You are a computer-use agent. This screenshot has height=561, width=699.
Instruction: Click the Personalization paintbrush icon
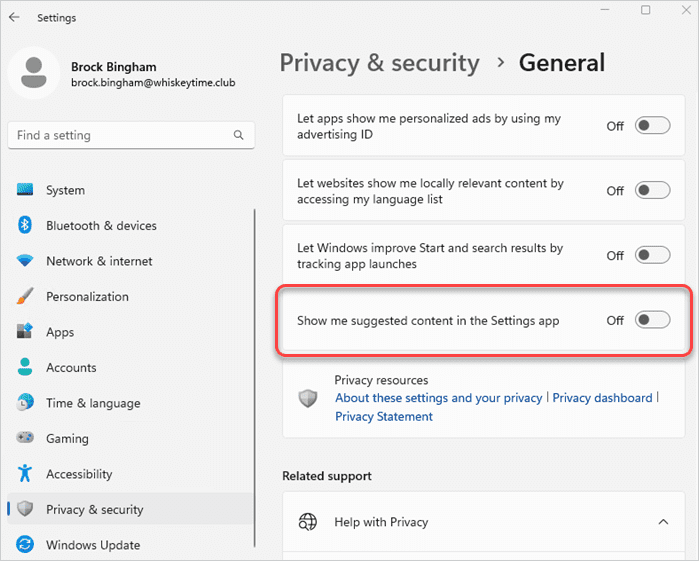point(26,297)
